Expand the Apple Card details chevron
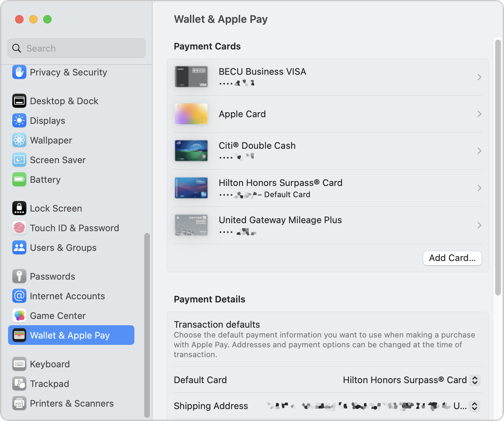This screenshot has height=421, width=504. point(479,114)
